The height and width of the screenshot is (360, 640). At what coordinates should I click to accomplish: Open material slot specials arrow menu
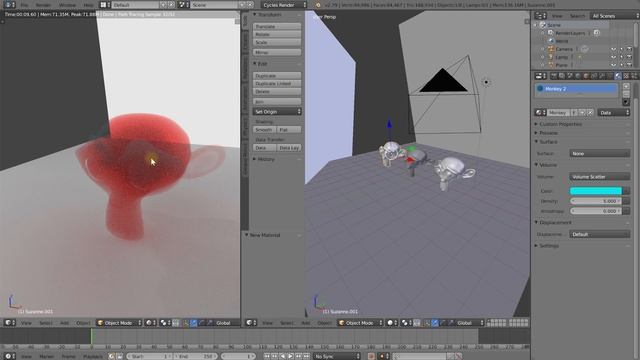pyautogui.click(x=627, y=102)
